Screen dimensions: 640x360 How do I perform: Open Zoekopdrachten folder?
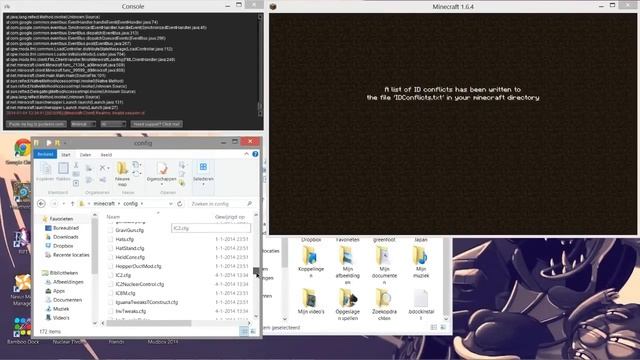point(384,304)
